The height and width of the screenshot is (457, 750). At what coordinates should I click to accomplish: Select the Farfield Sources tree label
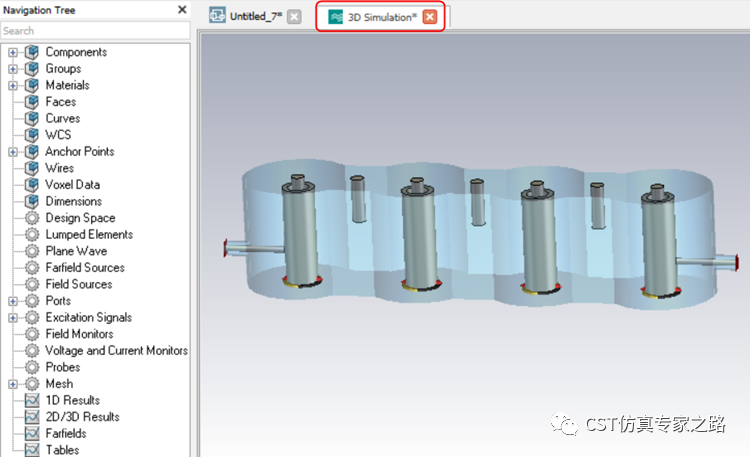point(85,268)
